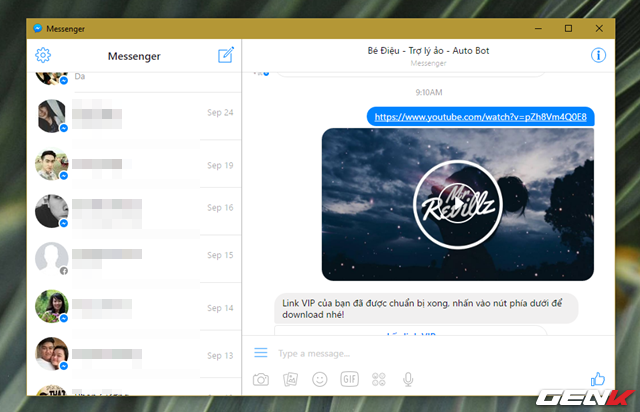Image resolution: width=640 pixels, height=412 pixels.
Task: Record a voice message
Action: [408, 379]
